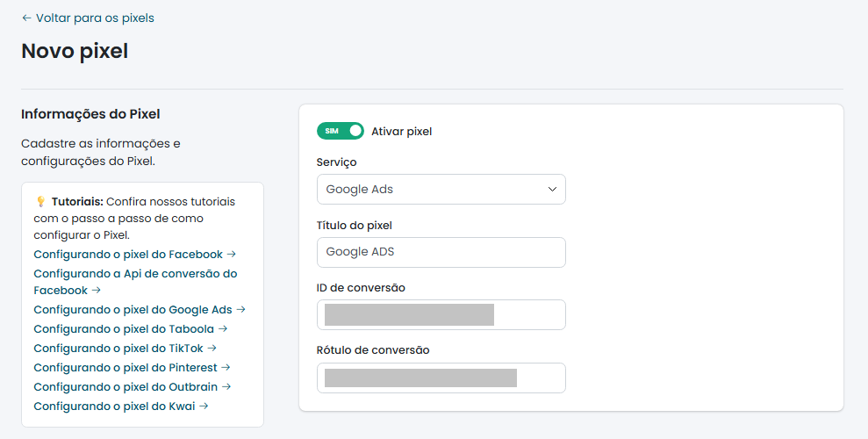Click the 'Novo pixel' page heading
868x439 pixels.
tap(75, 51)
